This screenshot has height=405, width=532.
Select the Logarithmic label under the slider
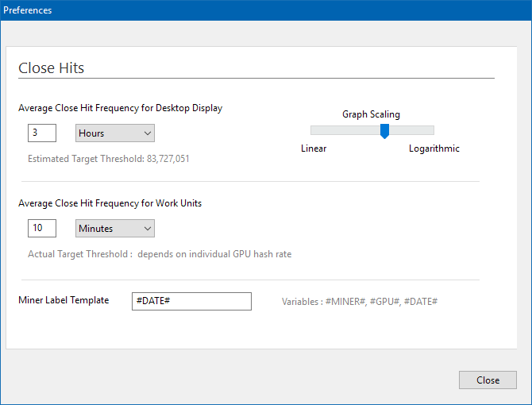434,148
